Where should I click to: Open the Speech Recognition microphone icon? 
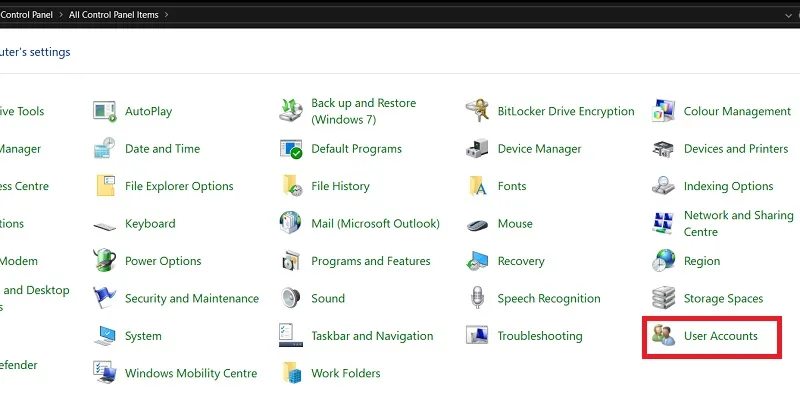click(477, 298)
